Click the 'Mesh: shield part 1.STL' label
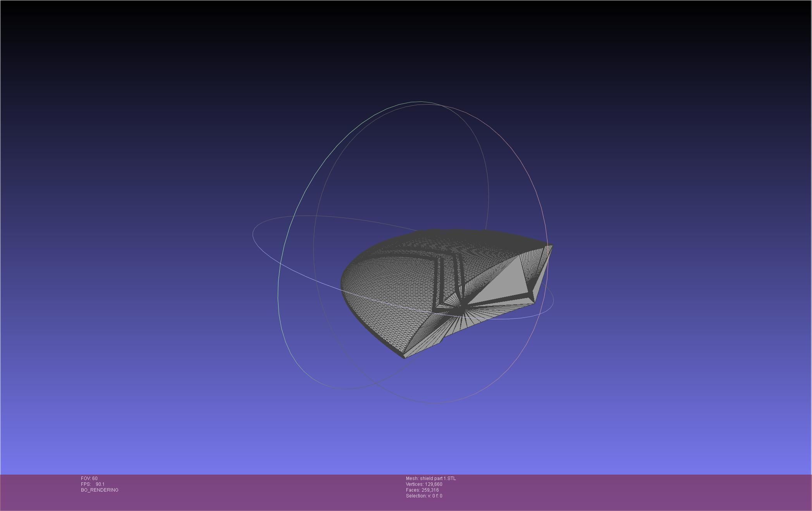 (431, 478)
